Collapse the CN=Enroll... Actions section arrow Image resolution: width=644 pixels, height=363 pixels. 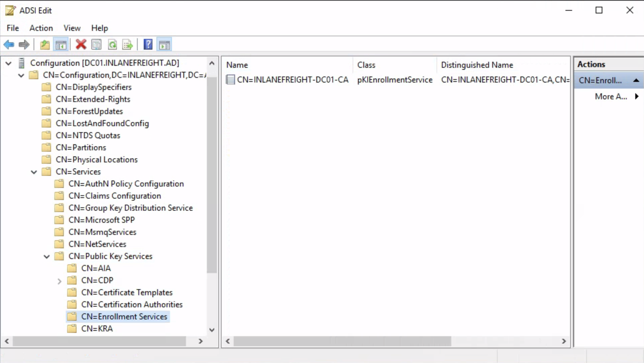point(636,81)
